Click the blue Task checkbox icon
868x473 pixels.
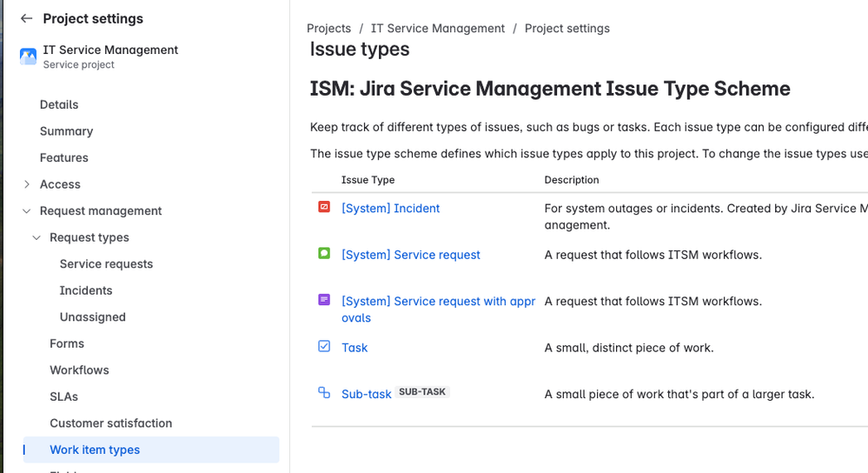click(324, 347)
